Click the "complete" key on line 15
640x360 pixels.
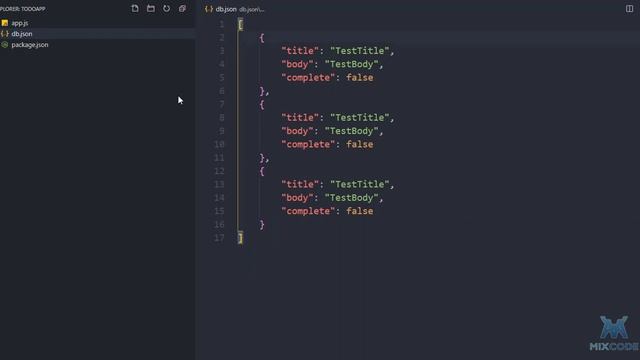click(x=308, y=211)
